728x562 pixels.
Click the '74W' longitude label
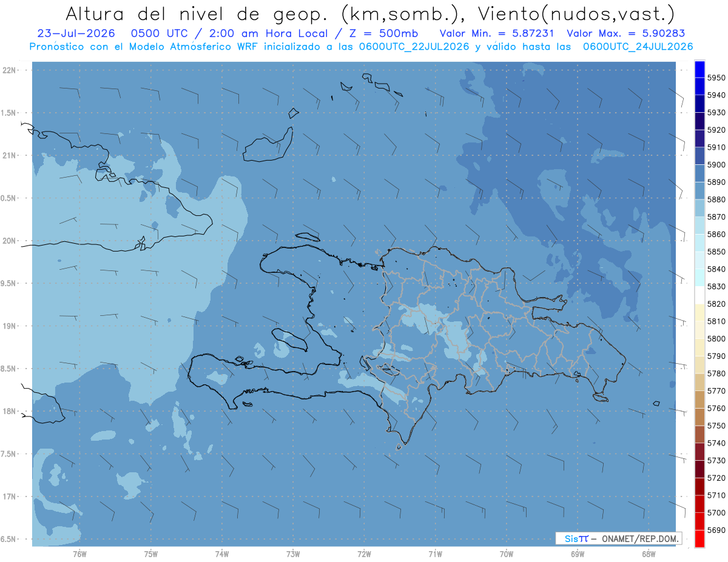(x=222, y=554)
